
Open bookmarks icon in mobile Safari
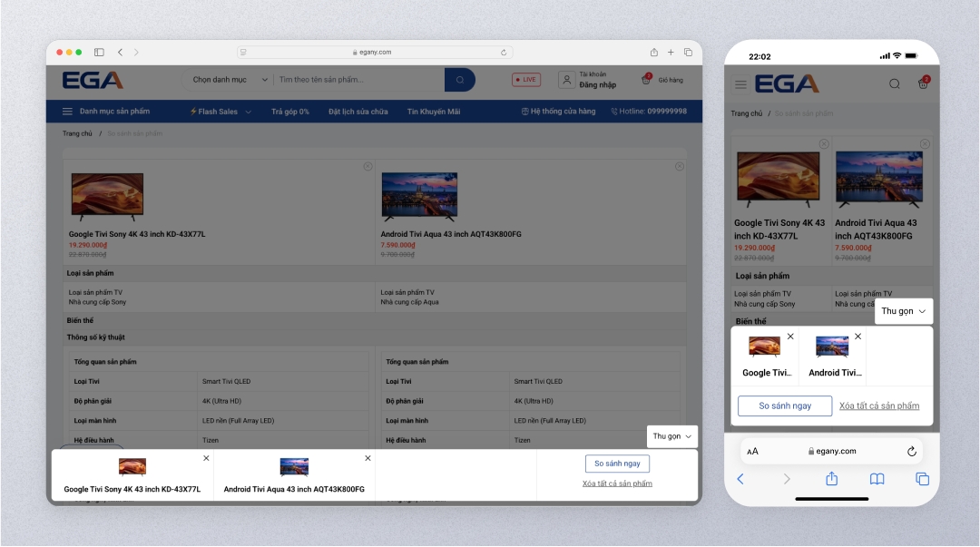(x=877, y=479)
